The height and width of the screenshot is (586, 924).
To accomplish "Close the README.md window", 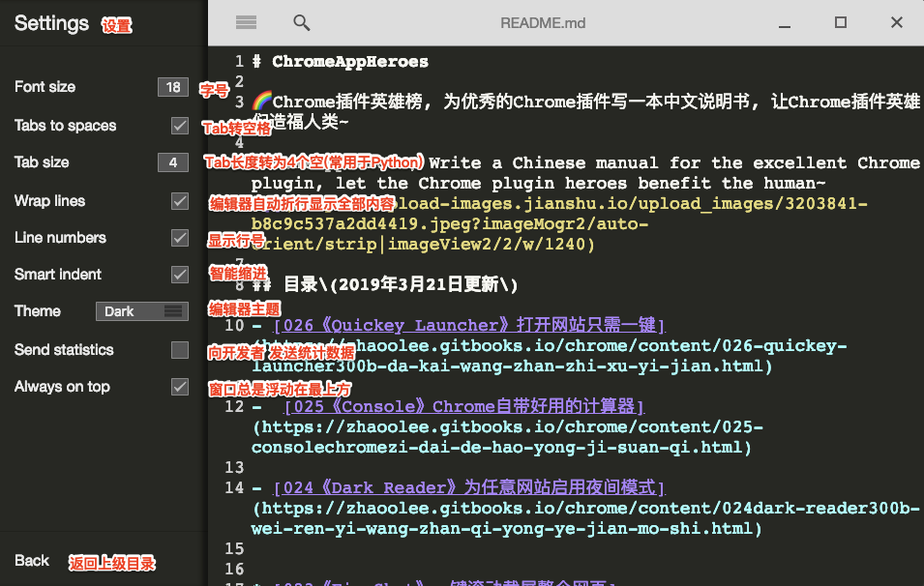I will pyautogui.click(x=896, y=22).
